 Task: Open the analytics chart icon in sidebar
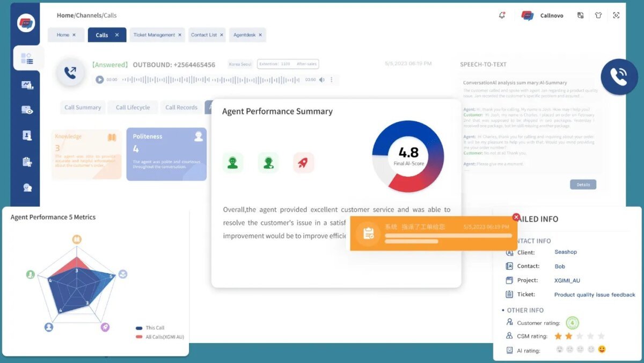26,84
